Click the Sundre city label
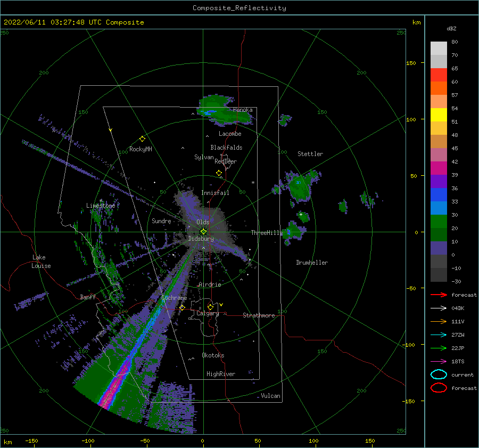The image size is (479, 448). tap(161, 221)
